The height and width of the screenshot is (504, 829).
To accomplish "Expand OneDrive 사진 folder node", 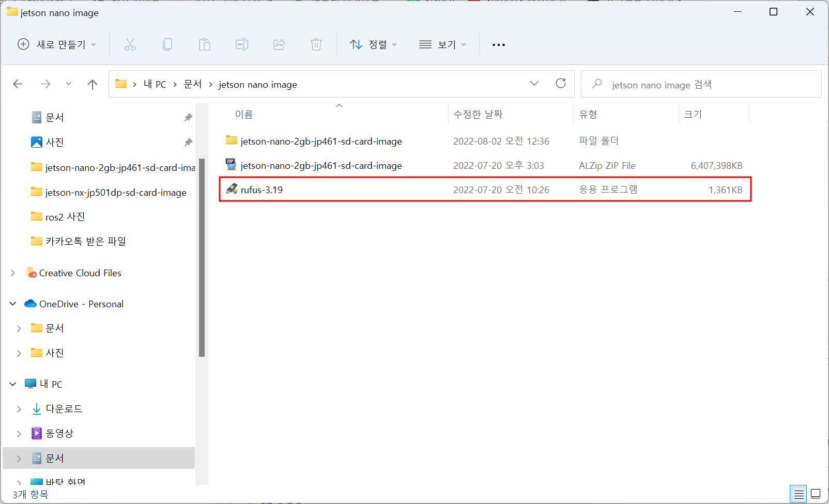I will coord(19,353).
